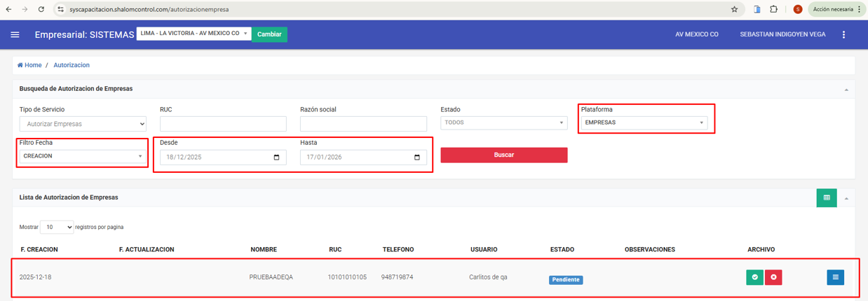Open the Estado dropdown showing TODOS

coord(503,122)
